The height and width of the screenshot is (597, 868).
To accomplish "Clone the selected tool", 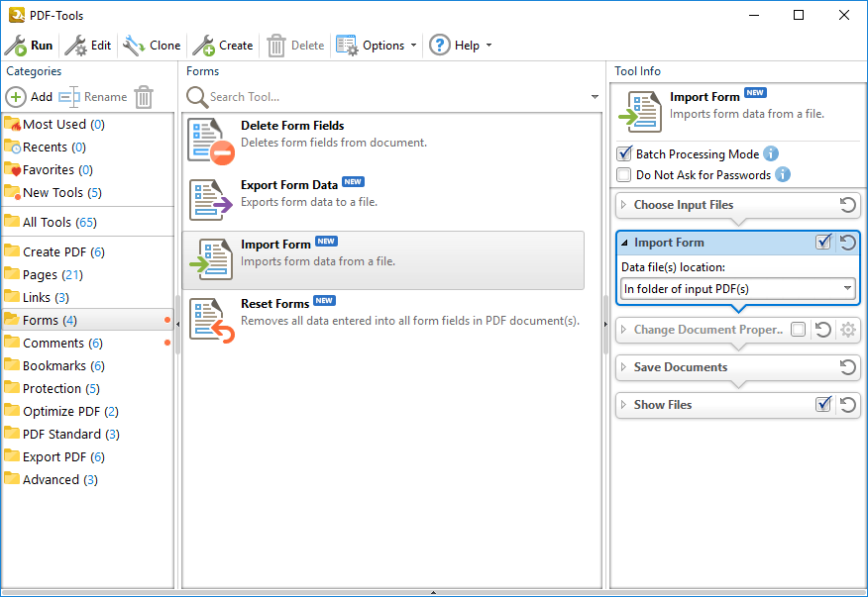I will click(x=152, y=46).
